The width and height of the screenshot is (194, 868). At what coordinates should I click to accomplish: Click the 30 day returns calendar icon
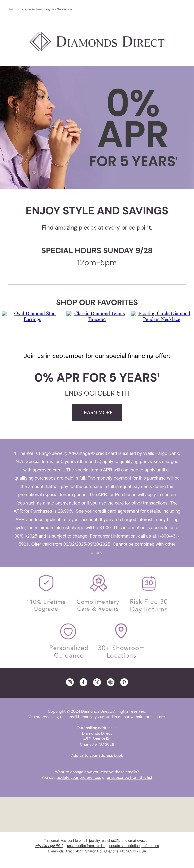149,583
